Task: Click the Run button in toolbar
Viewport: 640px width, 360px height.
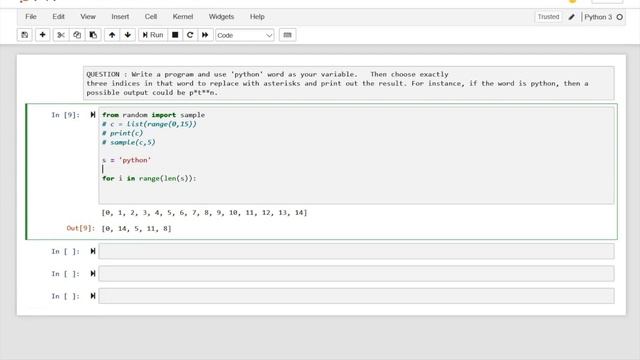Action: point(153,35)
